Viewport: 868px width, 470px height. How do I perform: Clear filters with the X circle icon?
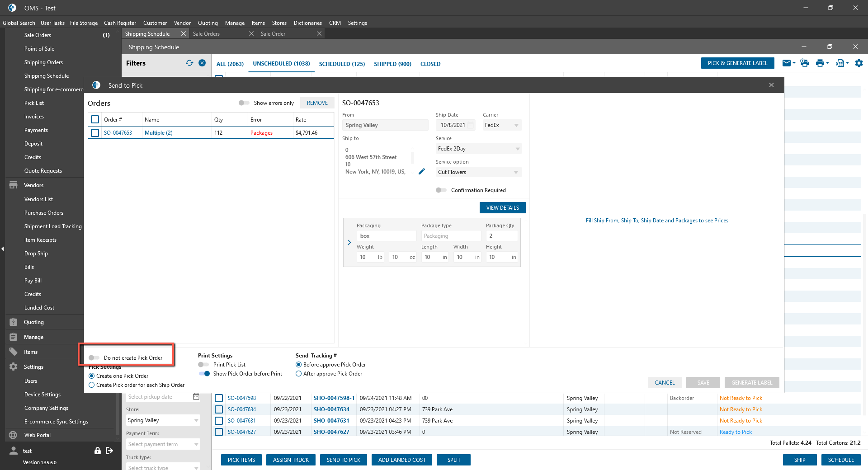[x=202, y=63]
